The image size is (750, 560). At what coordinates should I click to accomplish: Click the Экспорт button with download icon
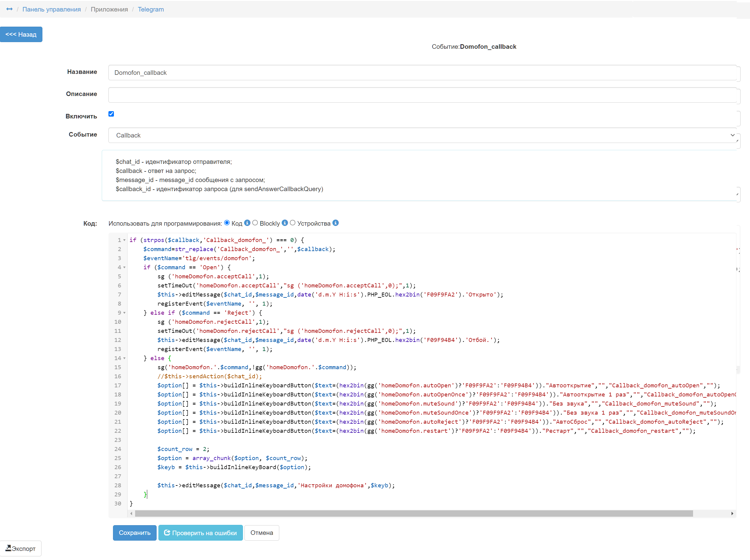tap(21, 548)
